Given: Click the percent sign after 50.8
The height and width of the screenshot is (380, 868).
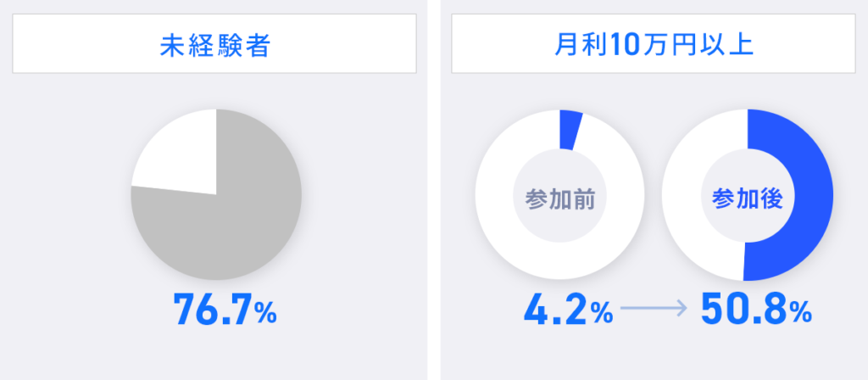Looking at the screenshot, I should point(800,315).
